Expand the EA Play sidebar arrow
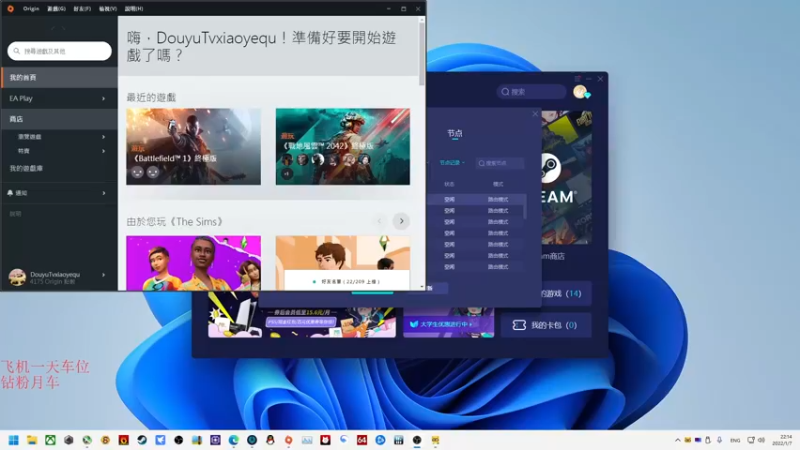Viewport: 800px width, 450px height. tap(104, 98)
